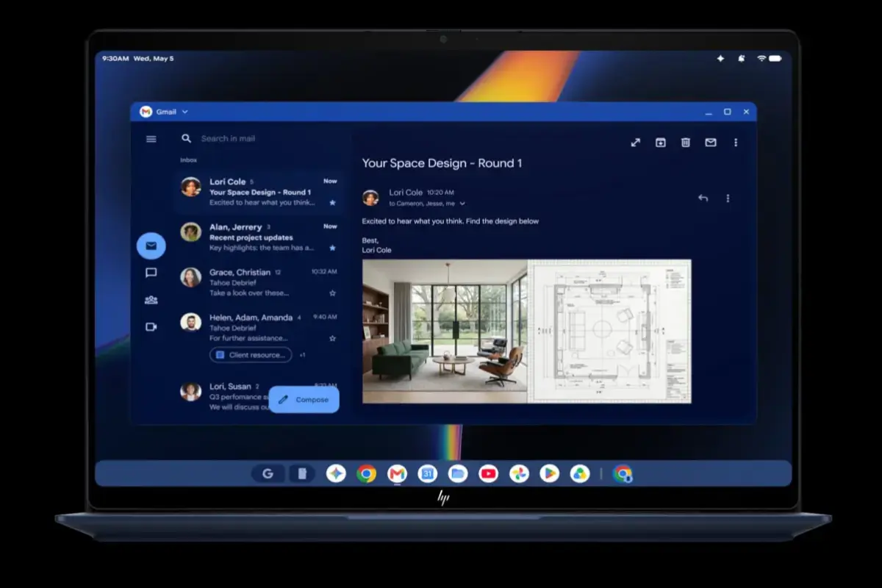Open Google Drive from the shelf
The width and height of the screenshot is (882, 588).
580,474
